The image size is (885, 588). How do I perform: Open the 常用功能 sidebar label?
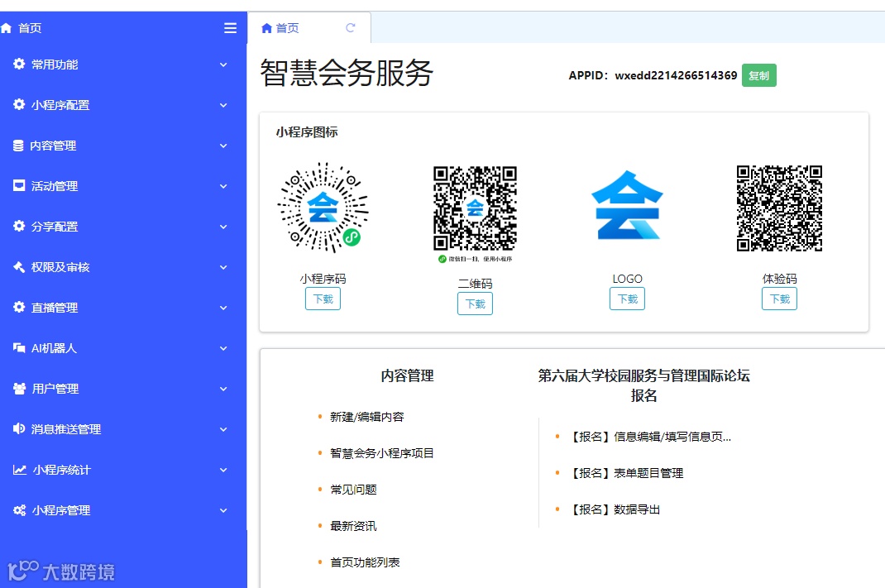click(55, 65)
